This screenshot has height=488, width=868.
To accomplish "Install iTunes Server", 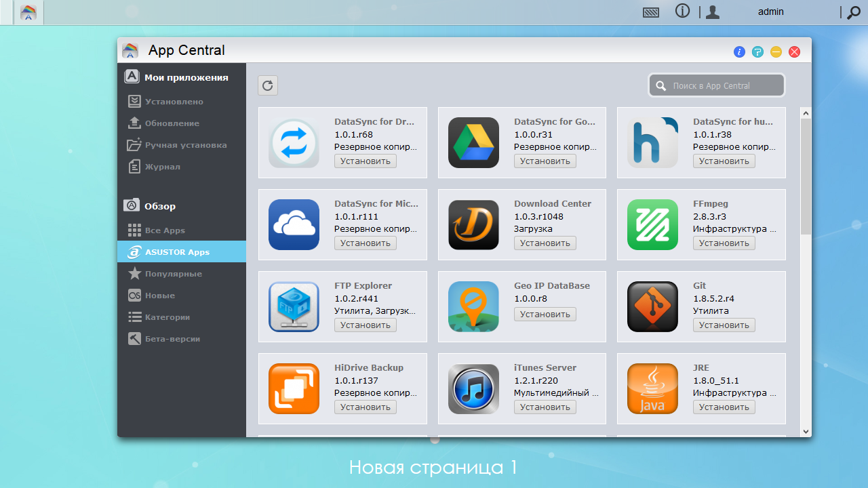I will coord(545,407).
